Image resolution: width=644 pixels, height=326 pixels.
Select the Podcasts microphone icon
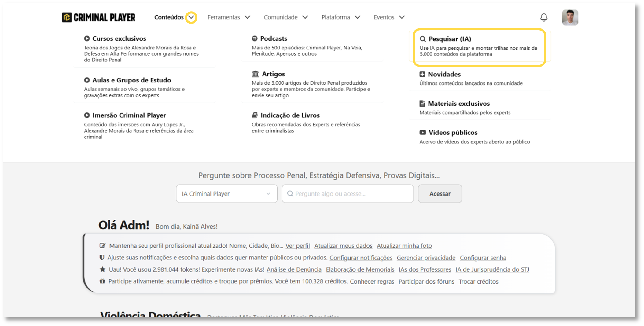[x=254, y=38]
